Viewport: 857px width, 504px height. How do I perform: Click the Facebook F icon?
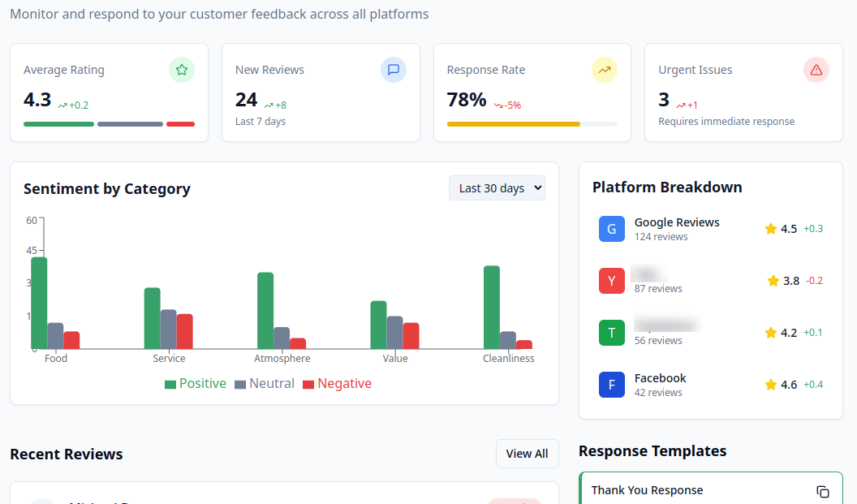612,385
